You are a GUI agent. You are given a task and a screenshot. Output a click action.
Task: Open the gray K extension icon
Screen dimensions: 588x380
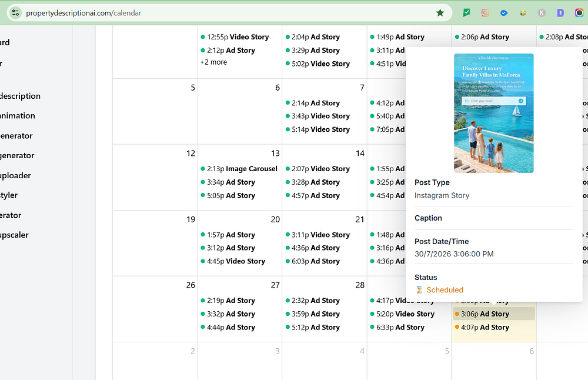[542, 13]
